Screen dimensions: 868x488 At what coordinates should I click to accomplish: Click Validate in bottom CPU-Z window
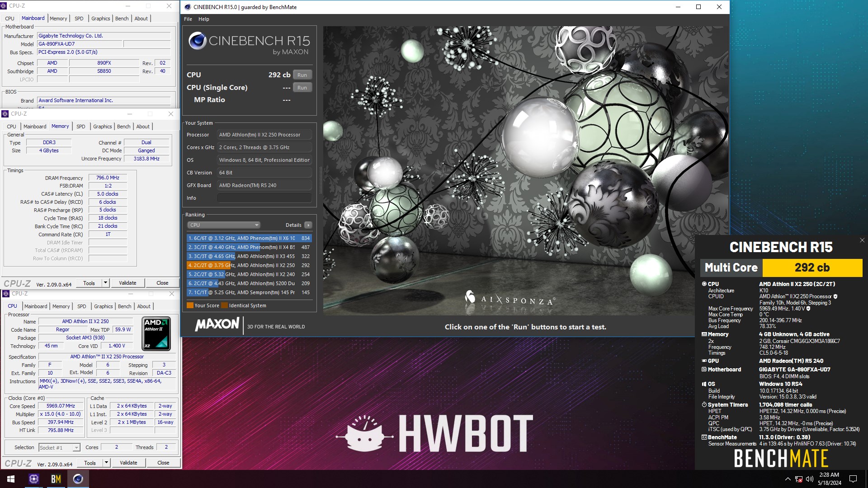pyautogui.click(x=128, y=463)
